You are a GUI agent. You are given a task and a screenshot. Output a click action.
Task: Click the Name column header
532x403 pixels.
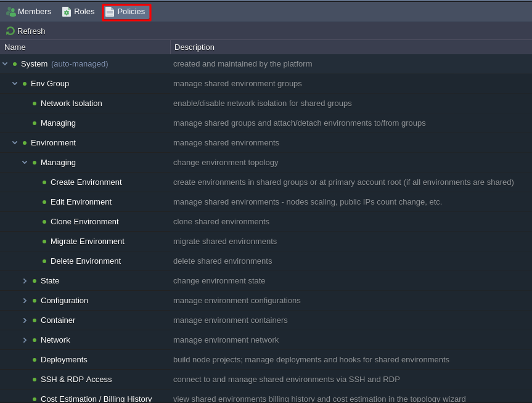(85, 47)
